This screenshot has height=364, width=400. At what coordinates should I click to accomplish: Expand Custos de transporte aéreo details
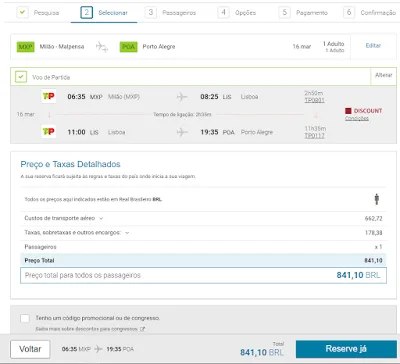[101, 218]
